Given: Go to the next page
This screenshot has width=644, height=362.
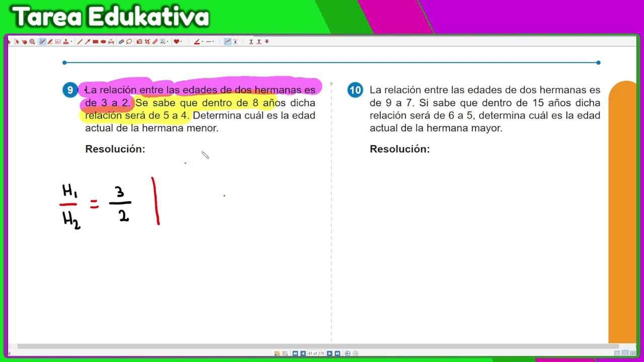Looking at the screenshot, I should pos(330,353).
